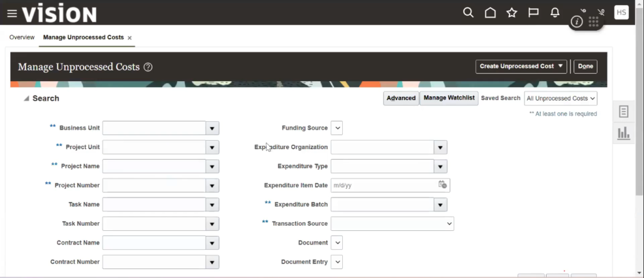Expand the Transaction Source dropdown

(449, 223)
